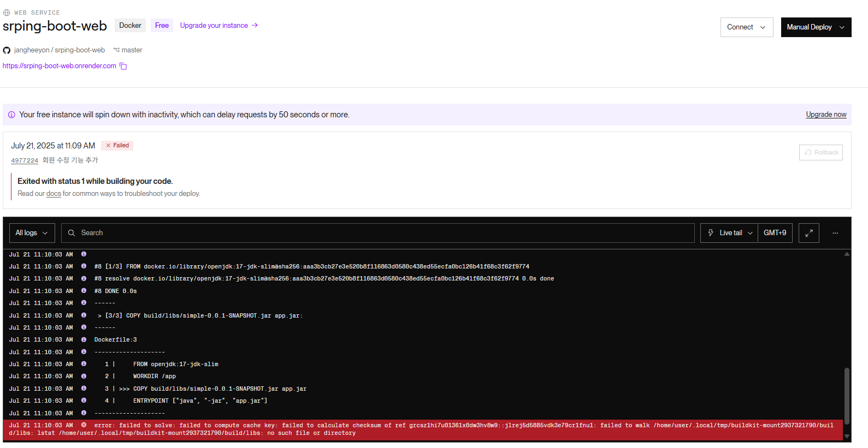Open the three-dot logs options menu
This screenshot has width=868, height=448.
tap(835, 233)
